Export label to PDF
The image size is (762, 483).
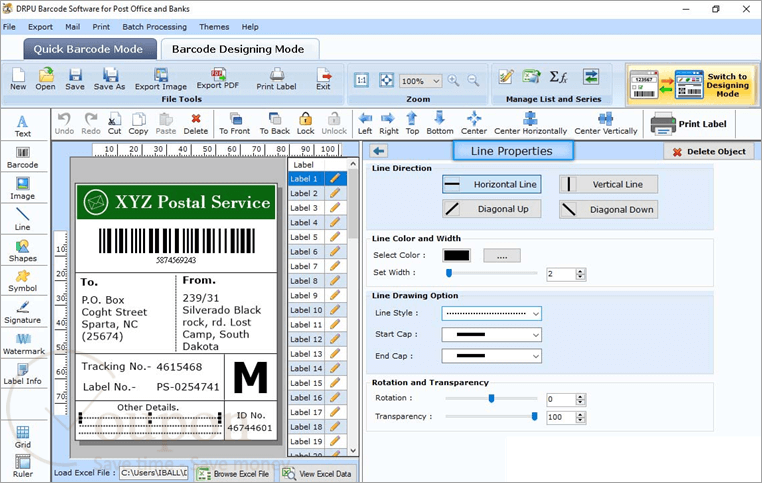[x=218, y=78]
